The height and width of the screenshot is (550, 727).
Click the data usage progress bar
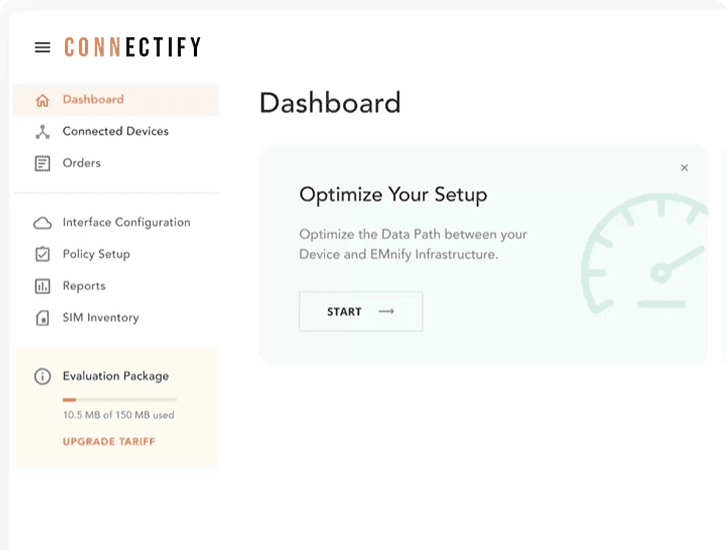coord(119,399)
